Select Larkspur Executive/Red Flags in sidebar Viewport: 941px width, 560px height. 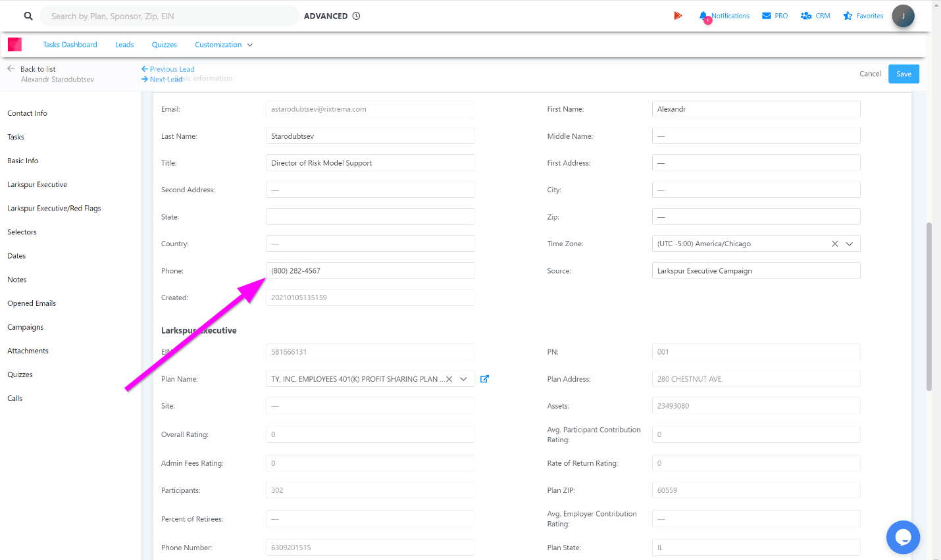[x=54, y=209]
